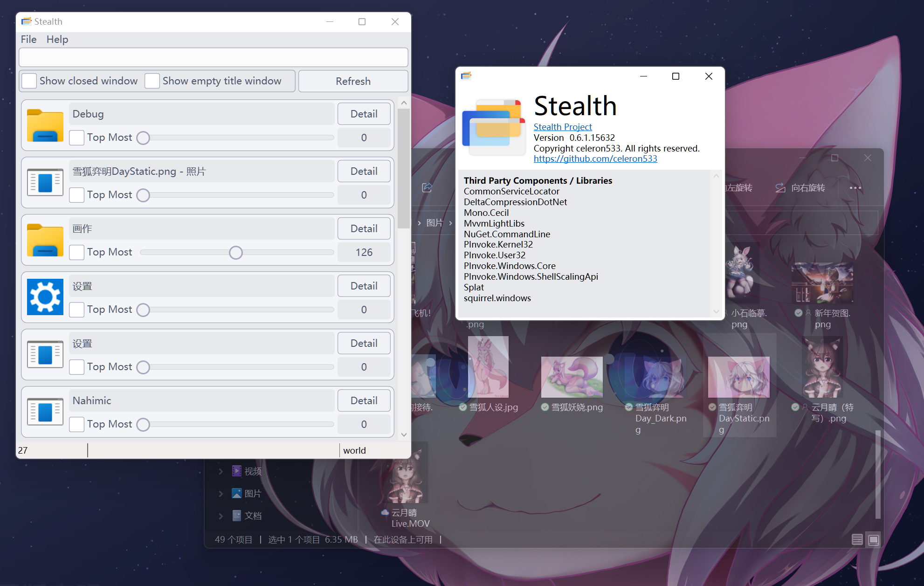Click the Stealth logo in About dialog
This screenshot has height=586, width=924.
coord(493,127)
